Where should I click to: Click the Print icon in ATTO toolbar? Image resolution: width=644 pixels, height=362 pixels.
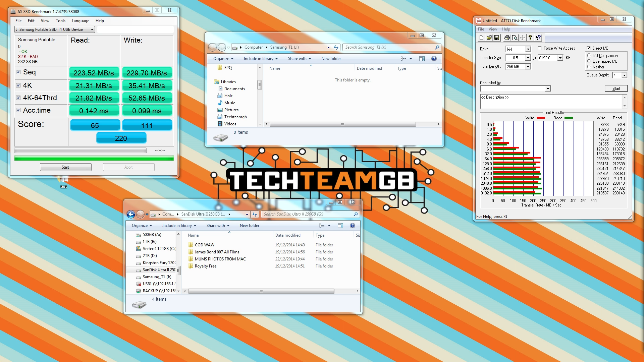(507, 38)
